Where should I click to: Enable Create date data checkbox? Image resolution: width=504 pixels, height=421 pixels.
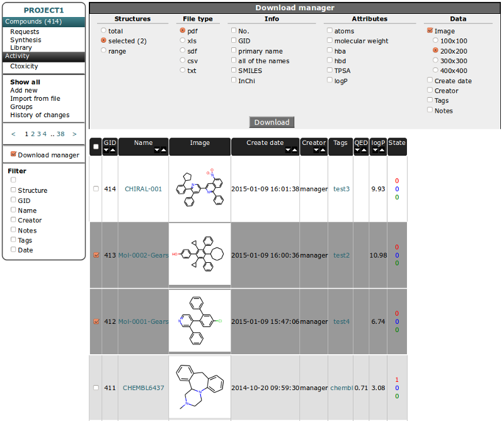(x=430, y=80)
